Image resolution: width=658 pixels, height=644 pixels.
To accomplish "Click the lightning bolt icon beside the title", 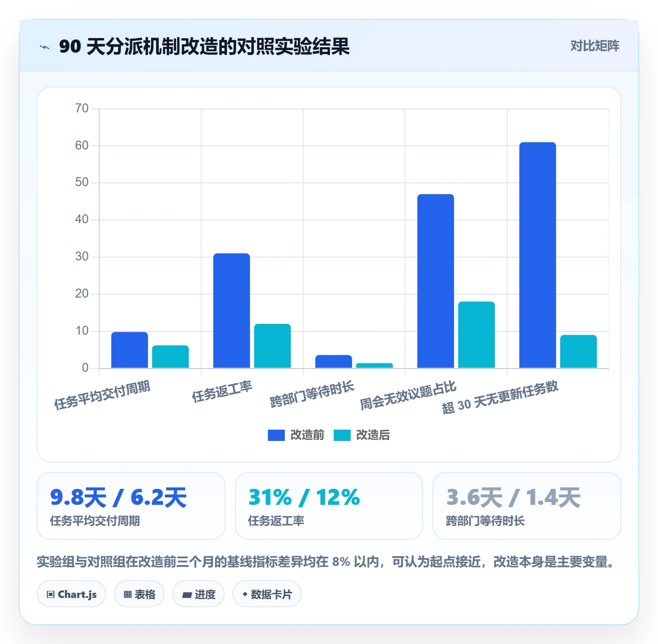I will pyautogui.click(x=45, y=47).
